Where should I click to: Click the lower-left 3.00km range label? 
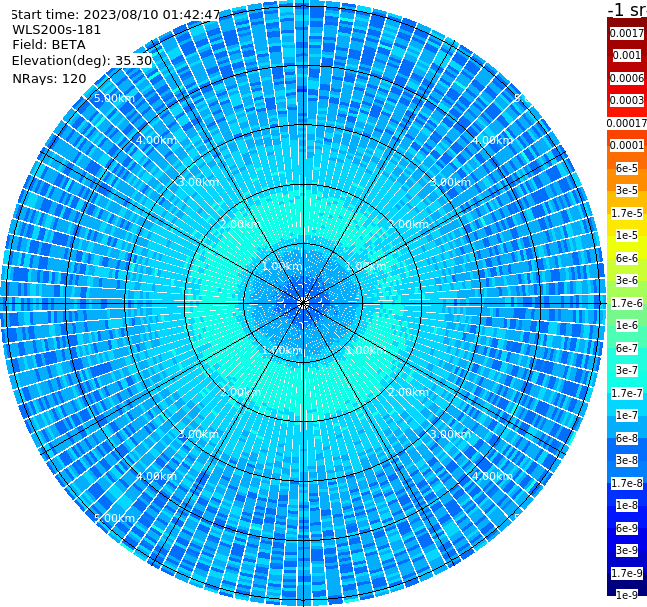[x=198, y=434]
